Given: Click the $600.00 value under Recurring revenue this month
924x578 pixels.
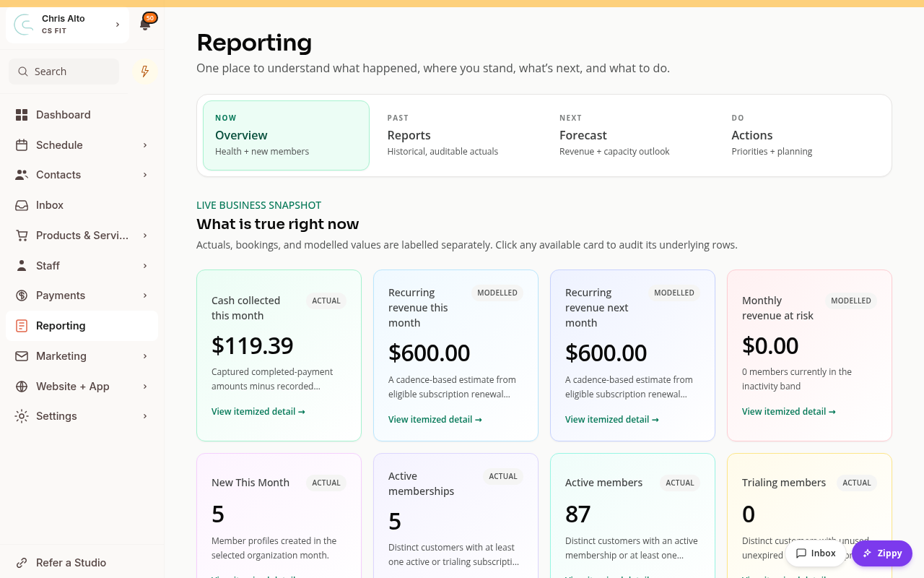Looking at the screenshot, I should (430, 353).
